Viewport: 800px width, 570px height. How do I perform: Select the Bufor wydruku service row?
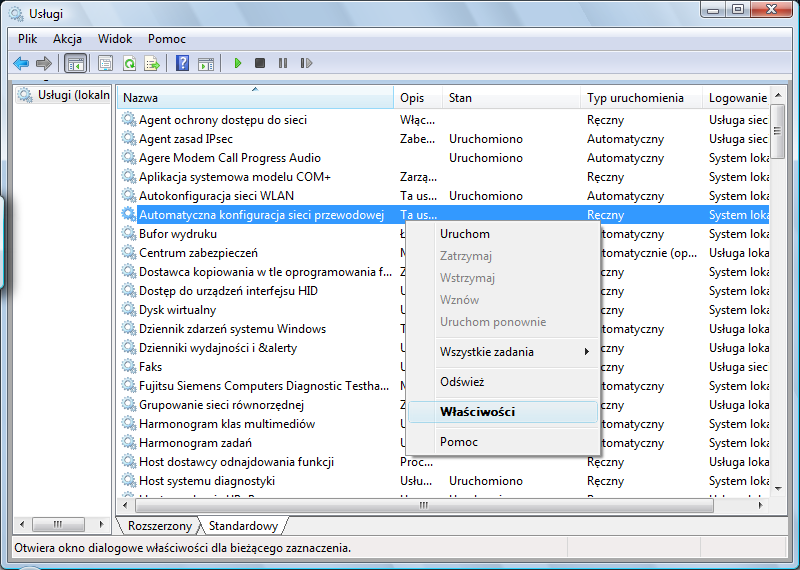tap(177, 234)
